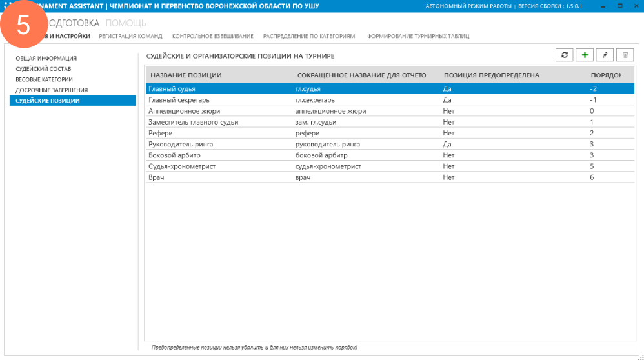Viewport: 644px width, 360px height.
Task: Select the Главный секретарь row
Action: coord(179,100)
